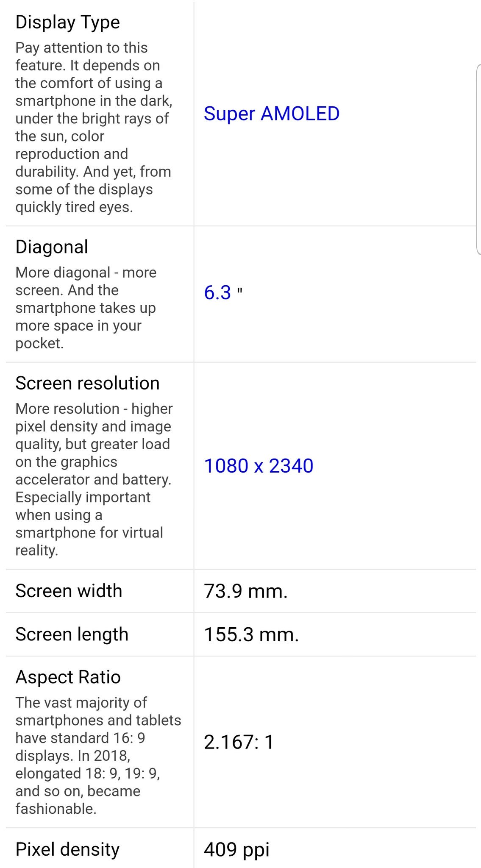Viewport: 481px width, 868px height.
Task: Select the Display Type heading
Action: pyautogui.click(x=68, y=22)
